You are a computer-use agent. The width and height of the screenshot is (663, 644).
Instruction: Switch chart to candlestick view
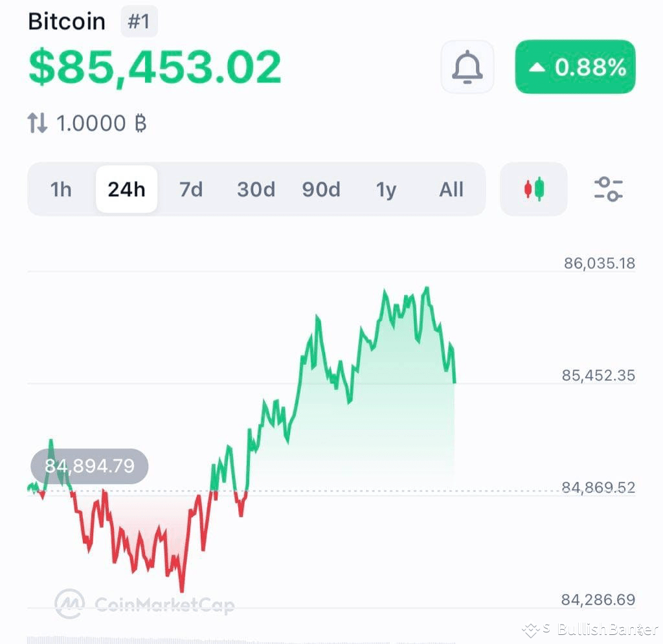click(x=533, y=188)
